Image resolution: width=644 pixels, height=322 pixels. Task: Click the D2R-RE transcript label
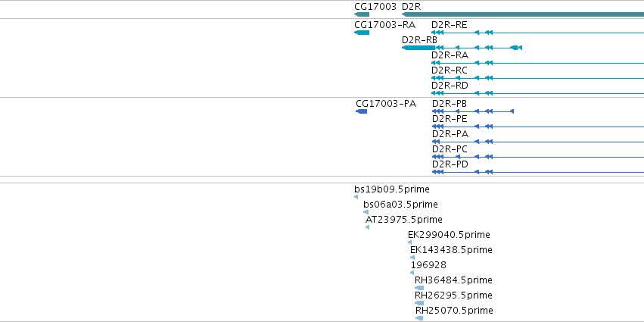(x=449, y=25)
